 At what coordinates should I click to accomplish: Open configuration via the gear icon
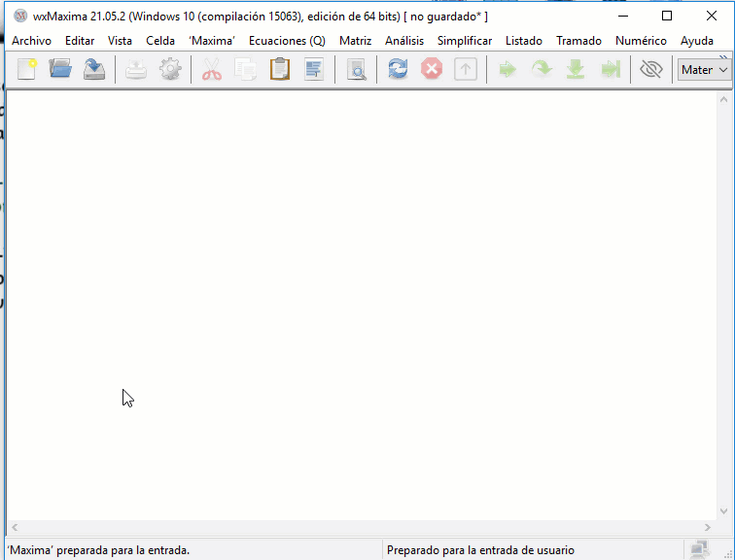(170, 69)
